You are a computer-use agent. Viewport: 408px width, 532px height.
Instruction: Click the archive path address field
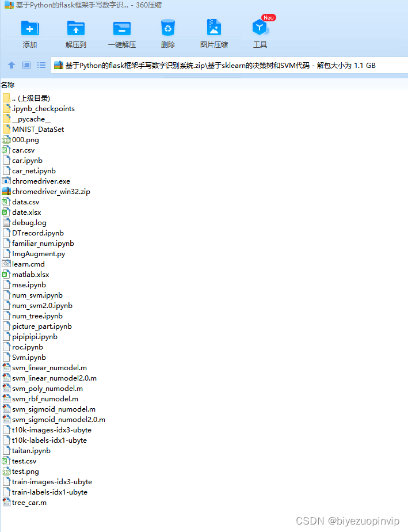230,66
